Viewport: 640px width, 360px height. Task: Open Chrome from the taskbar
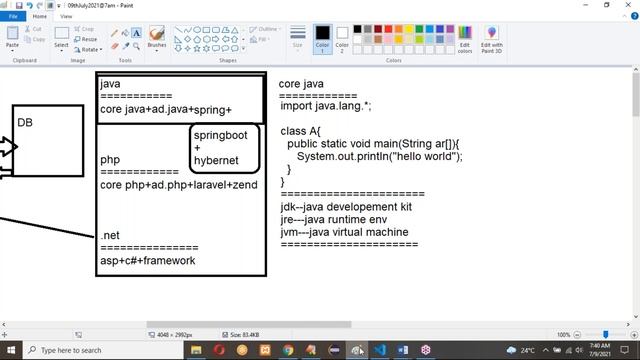[x=288, y=350]
